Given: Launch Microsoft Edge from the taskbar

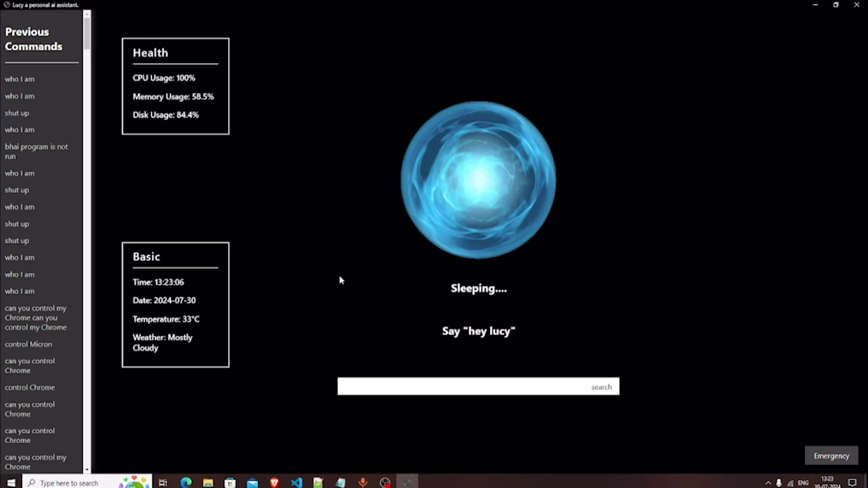Looking at the screenshot, I should [x=186, y=482].
